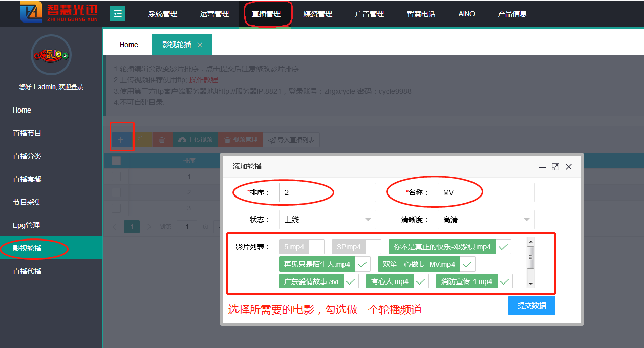Uncheck the 有心人.mp4 movie checkbox
The height and width of the screenshot is (348, 644).
421,281
